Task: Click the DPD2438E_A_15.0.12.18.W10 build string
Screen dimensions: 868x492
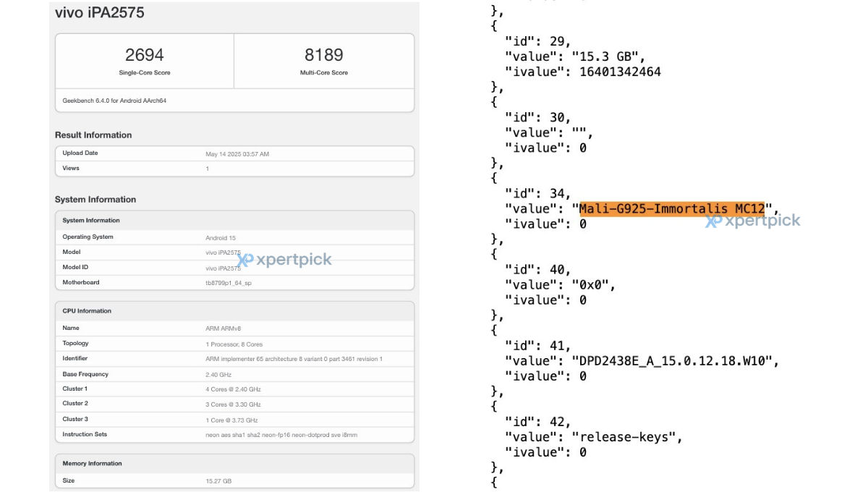Action: pyautogui.click(x=676, y=361)
